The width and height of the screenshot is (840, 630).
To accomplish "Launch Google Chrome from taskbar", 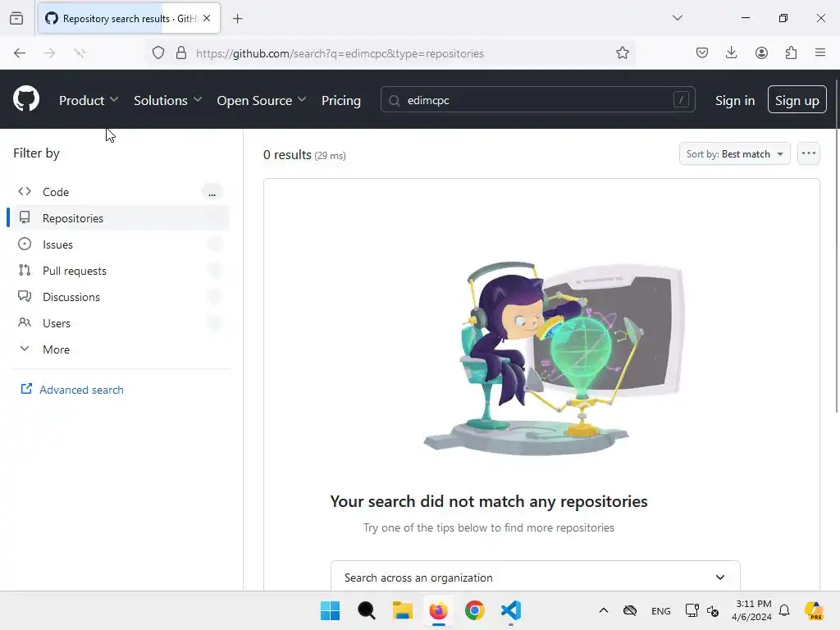I will [475, 610].
